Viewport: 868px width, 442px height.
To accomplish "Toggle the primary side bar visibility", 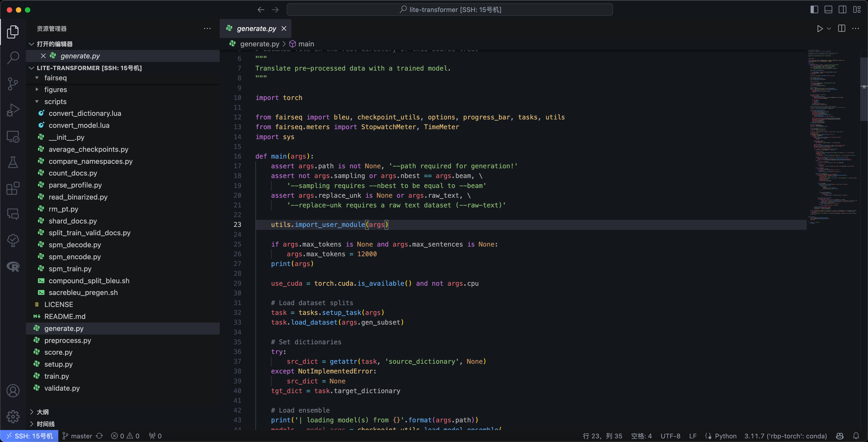I will point(814,10).
